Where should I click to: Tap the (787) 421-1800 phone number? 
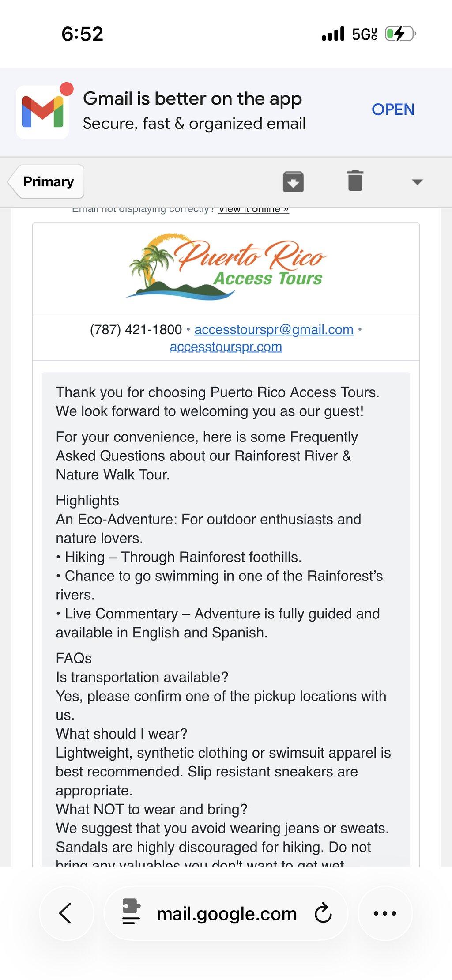pos(136,329)
